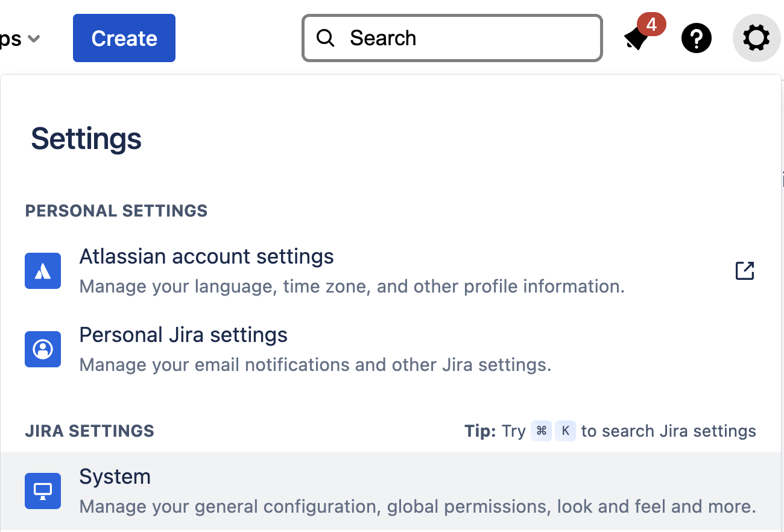Viewport: 784px width, 532px height.
Task: Click the scrollbar on the right edge
Action: click(782, 179)
